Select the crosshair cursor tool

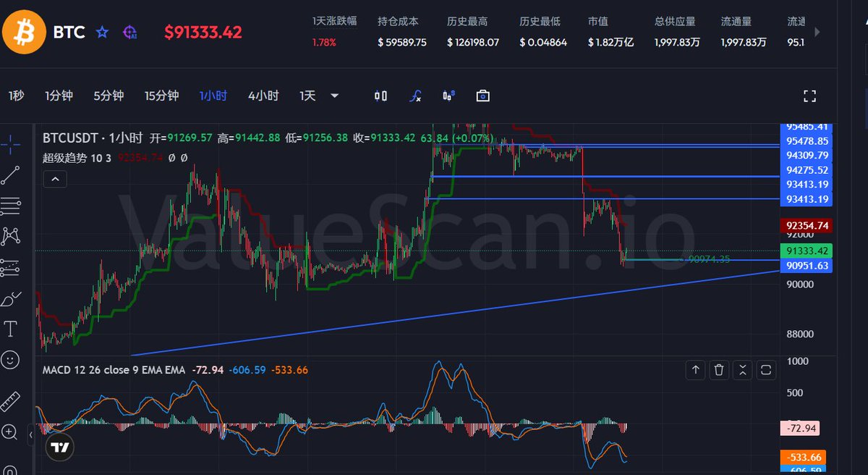(x=11, y=144)
